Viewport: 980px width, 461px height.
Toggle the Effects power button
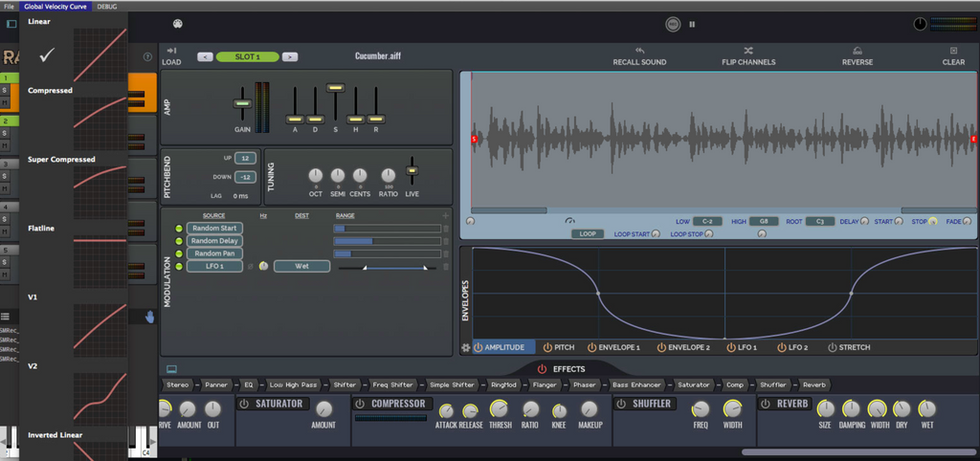[542, 369]
